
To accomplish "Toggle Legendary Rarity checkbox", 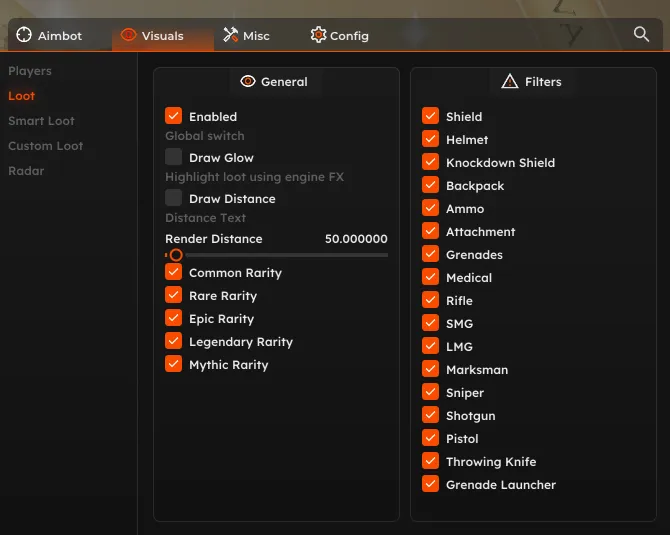I will (173, 341).
